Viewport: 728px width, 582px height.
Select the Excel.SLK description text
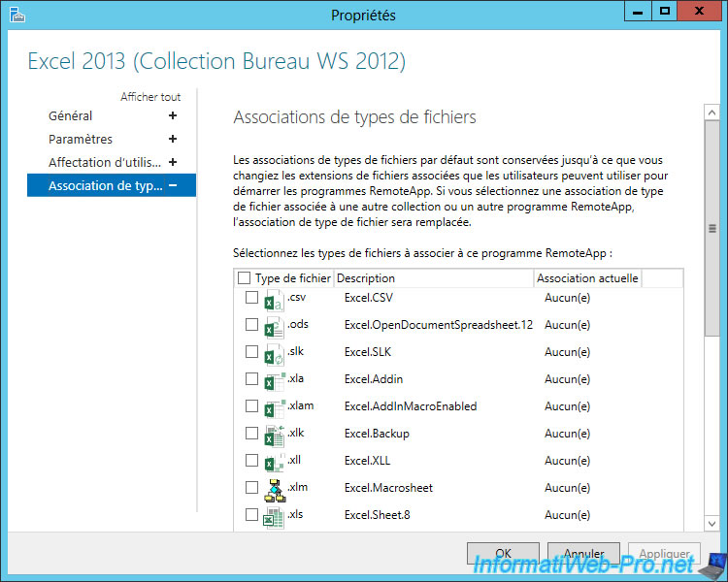pos(368,352)
